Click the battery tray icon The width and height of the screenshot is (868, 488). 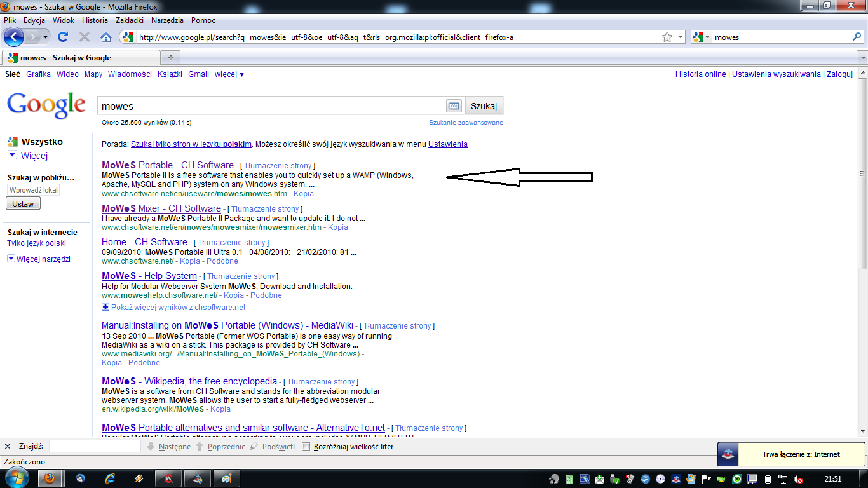pyautogui.click(x=767, y=479)
